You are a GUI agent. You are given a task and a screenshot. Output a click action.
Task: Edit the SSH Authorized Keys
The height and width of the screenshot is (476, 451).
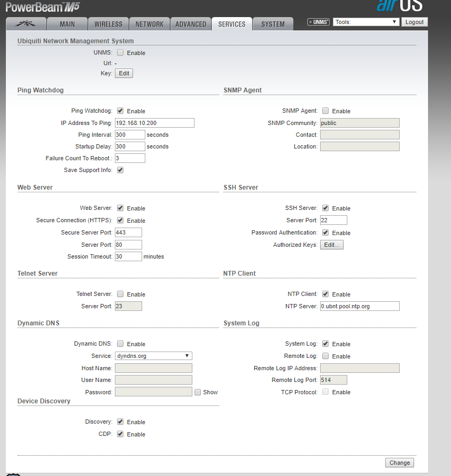[332, 245]
